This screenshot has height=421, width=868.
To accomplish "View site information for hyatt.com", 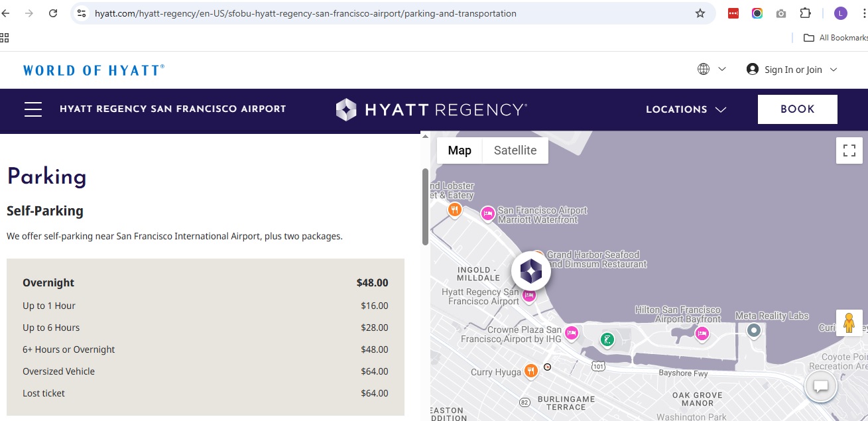I will pyautogui.click(x=82, y=13).
